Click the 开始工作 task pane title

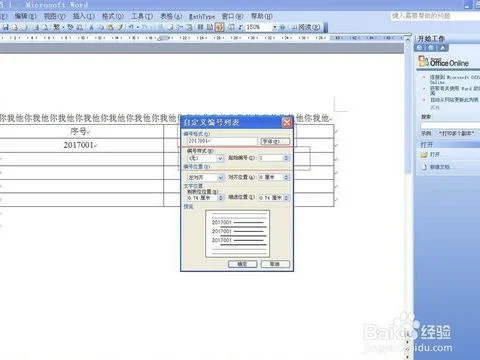431,39
